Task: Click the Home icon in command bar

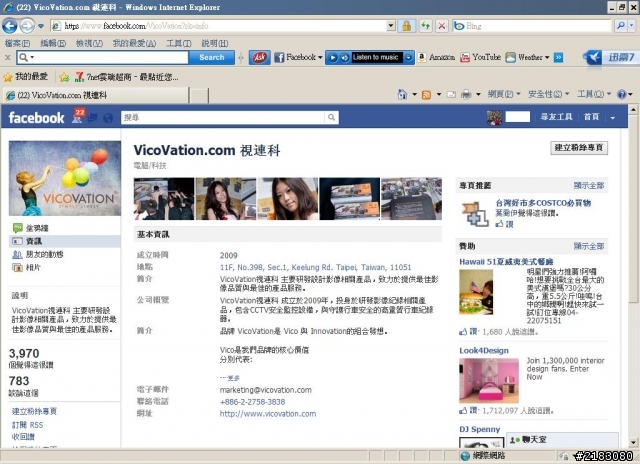Action: (x=402, y=95)
